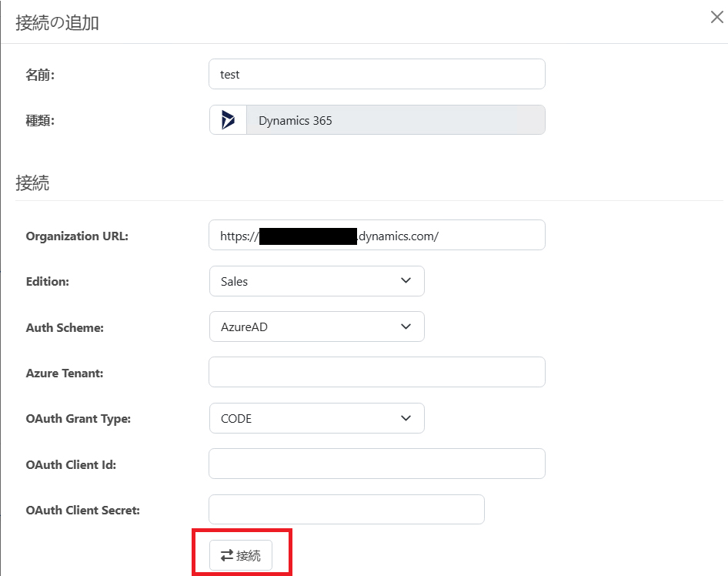Click the Dynamics 365 logo icon
Image resolution: width=728 pixels, height=576 pixels.
(x=228, y=120)
